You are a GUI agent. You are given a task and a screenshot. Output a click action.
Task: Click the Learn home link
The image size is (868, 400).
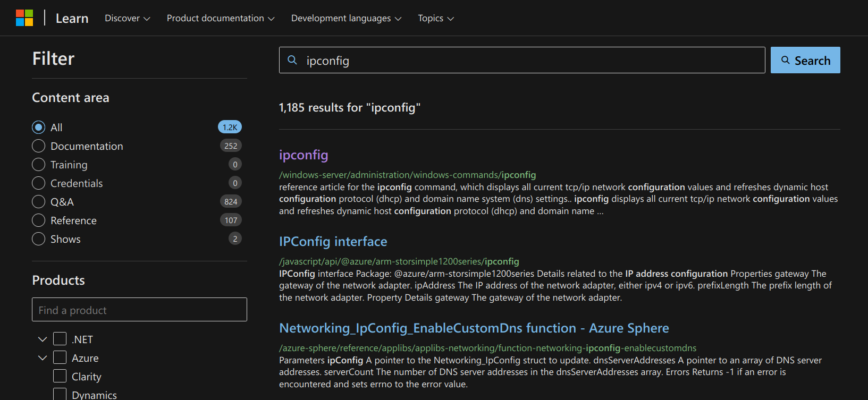[x=72, y=19]
